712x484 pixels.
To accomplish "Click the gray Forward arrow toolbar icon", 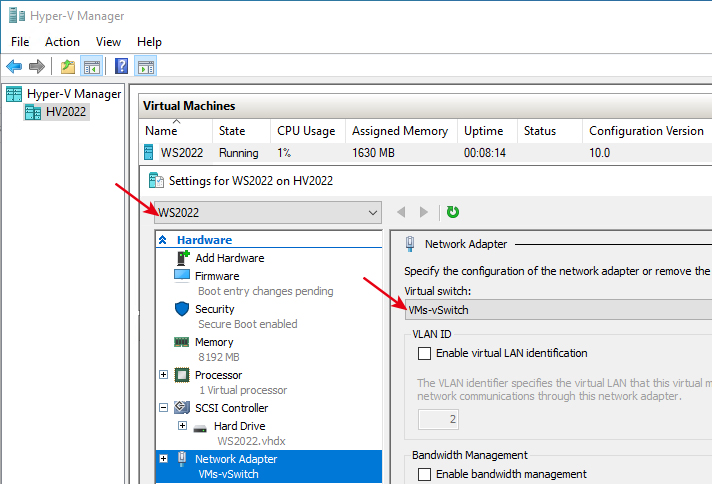I will pos(37,67).
